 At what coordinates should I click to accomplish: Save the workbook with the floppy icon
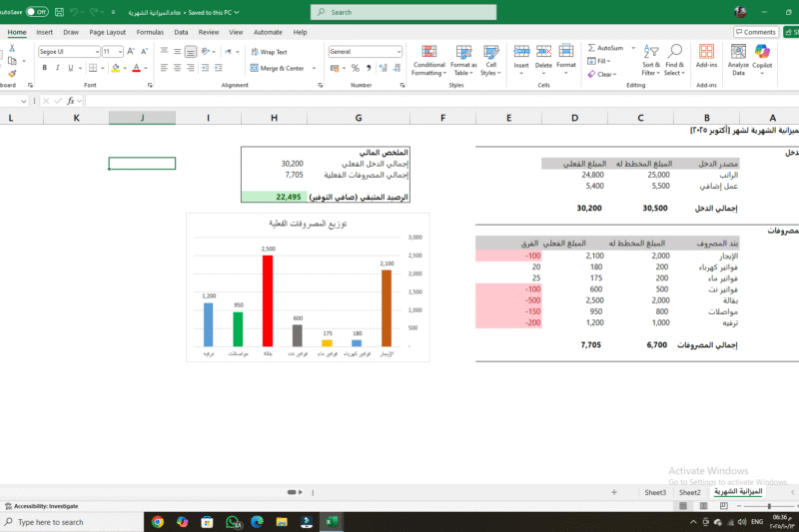point(59,12)
